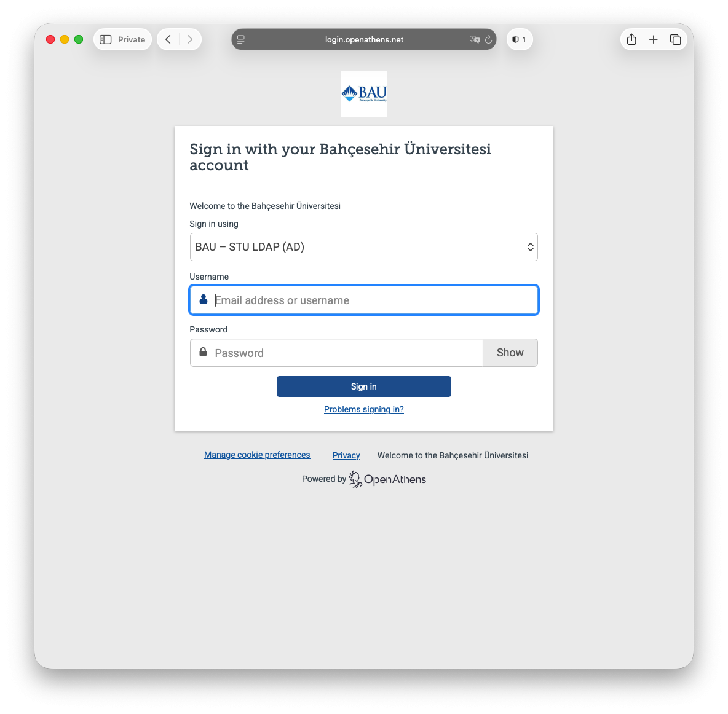This screenshot has width=728, height=714.
Task: Expand the 'Sign in using' dropdown
Action: tap(363, 247)
